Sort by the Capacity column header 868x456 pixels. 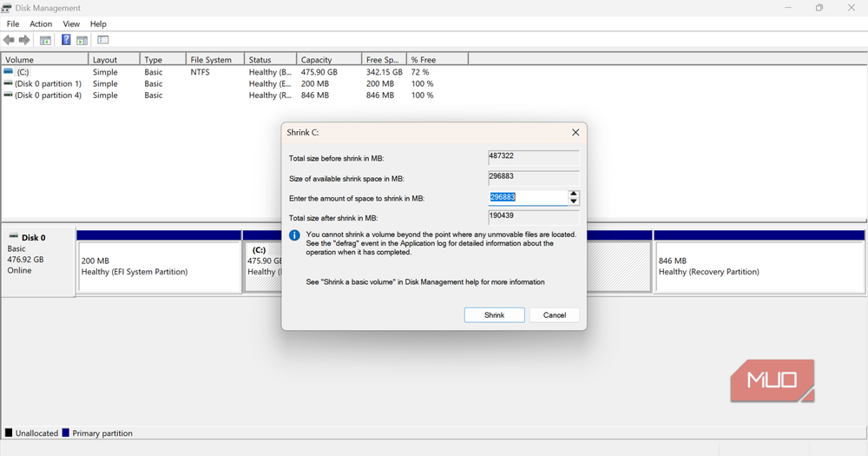(329, 59)
